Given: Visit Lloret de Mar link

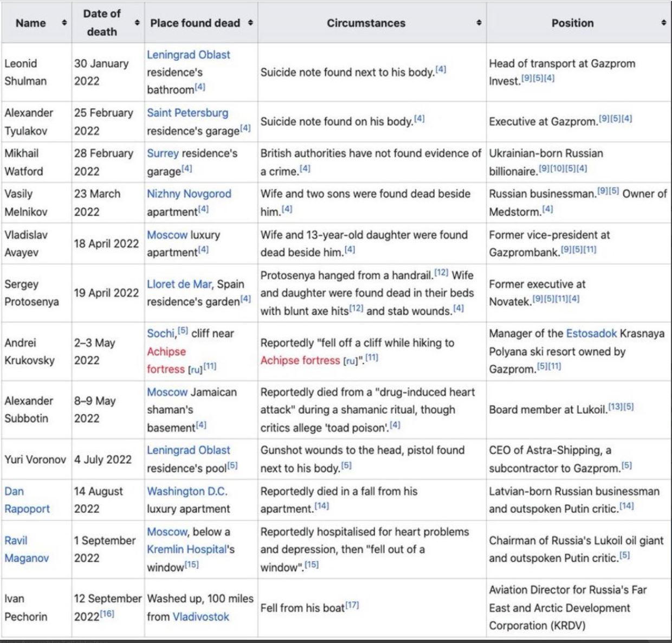Looking at the screenshot, I should click(179, 284).
